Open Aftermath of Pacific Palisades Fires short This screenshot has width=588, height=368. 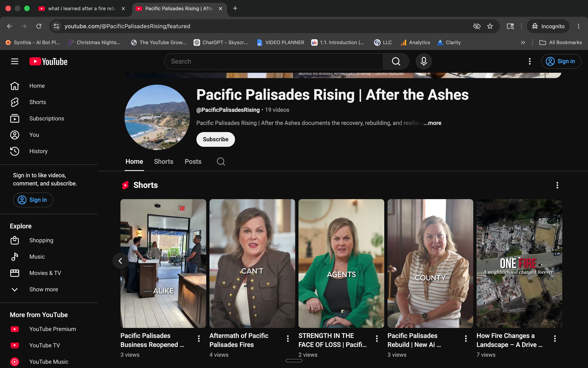pos(252,264)
